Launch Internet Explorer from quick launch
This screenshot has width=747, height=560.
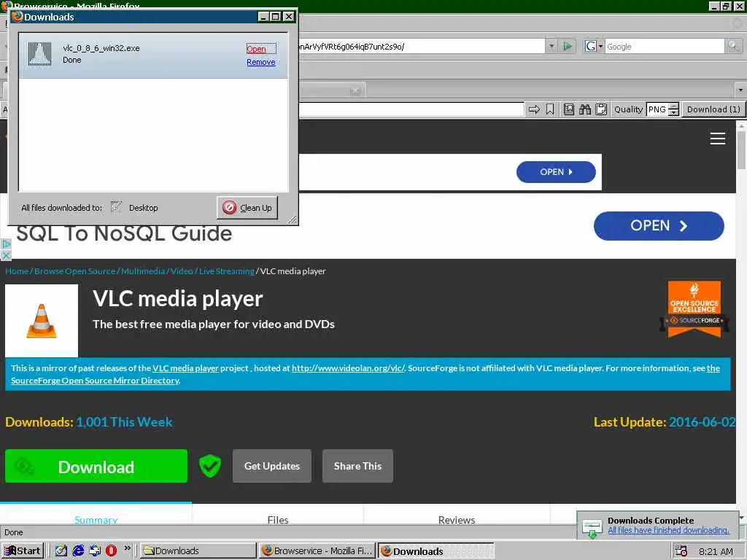78,551
